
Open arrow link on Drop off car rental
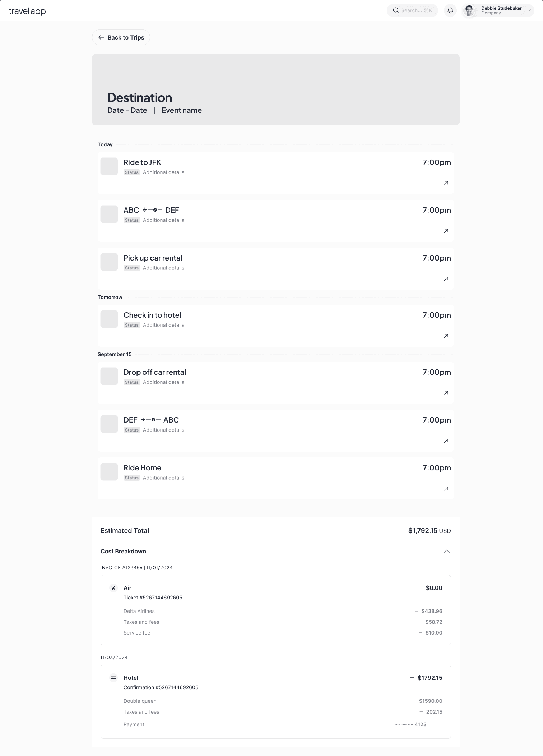click(x=446, y=393)
